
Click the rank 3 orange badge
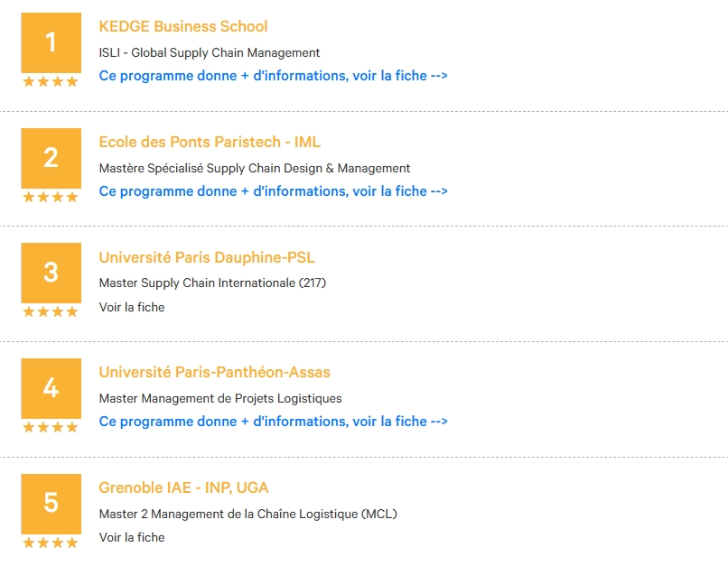51,273
